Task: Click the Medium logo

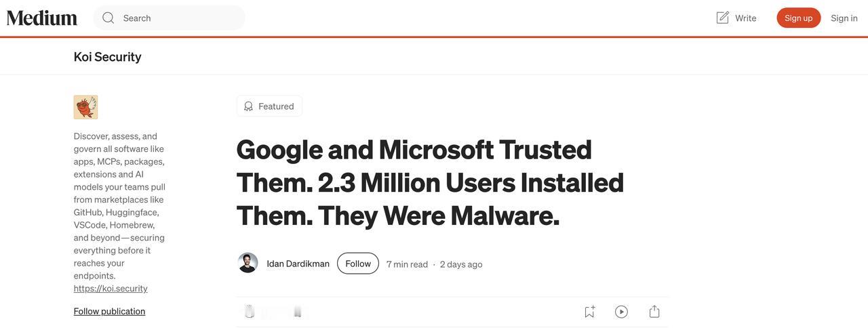Action: point(42,18)
